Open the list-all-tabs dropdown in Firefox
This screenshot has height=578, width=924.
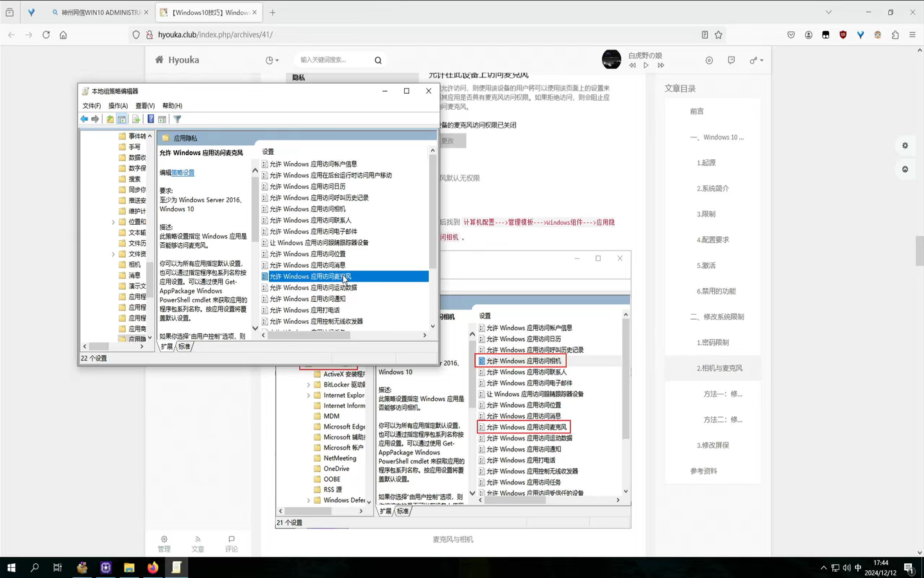828,12
